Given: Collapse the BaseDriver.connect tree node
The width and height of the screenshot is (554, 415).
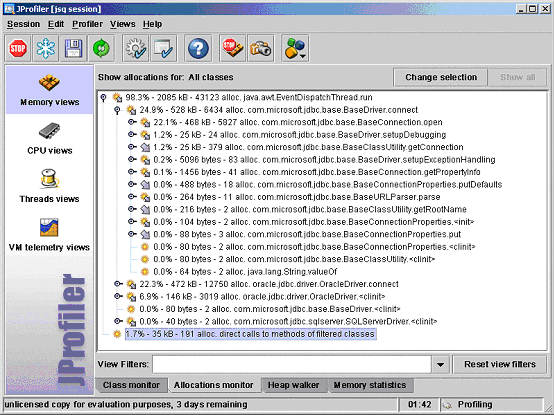Looking at the screenshot, I should tap(117, 111).
